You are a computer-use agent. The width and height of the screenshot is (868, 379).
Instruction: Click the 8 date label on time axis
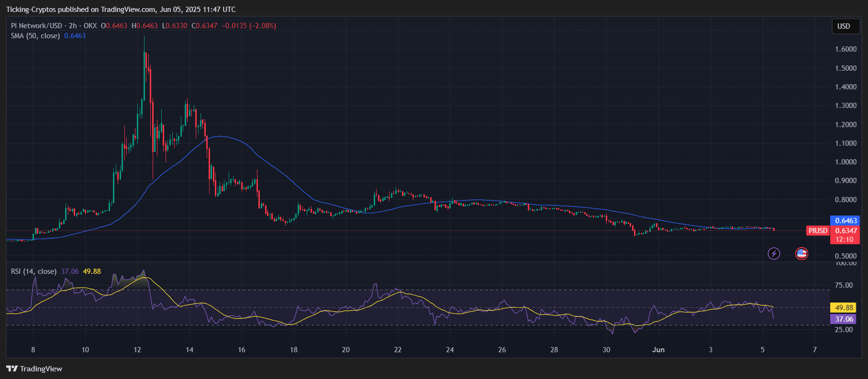(33, 350)
